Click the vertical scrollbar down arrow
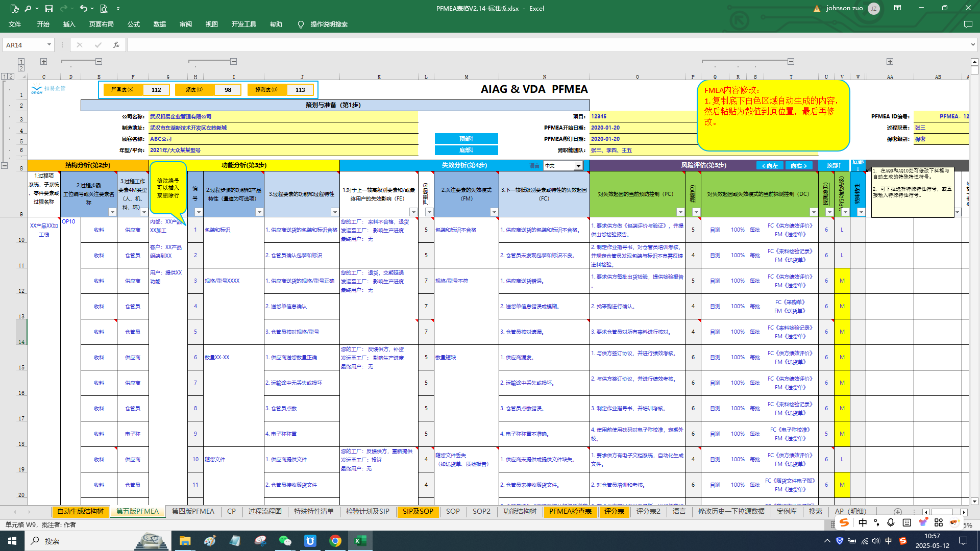This screenshot has width=980, height=551. point(974,502)
